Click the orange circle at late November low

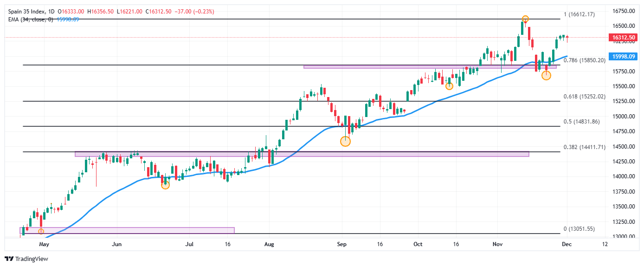tap(546, 75)
